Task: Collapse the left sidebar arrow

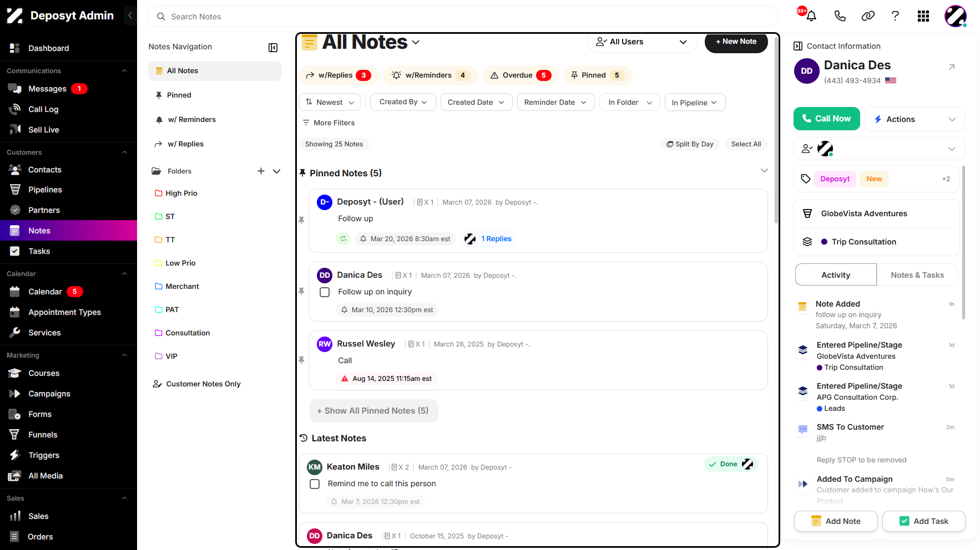Action: point(130,16)
